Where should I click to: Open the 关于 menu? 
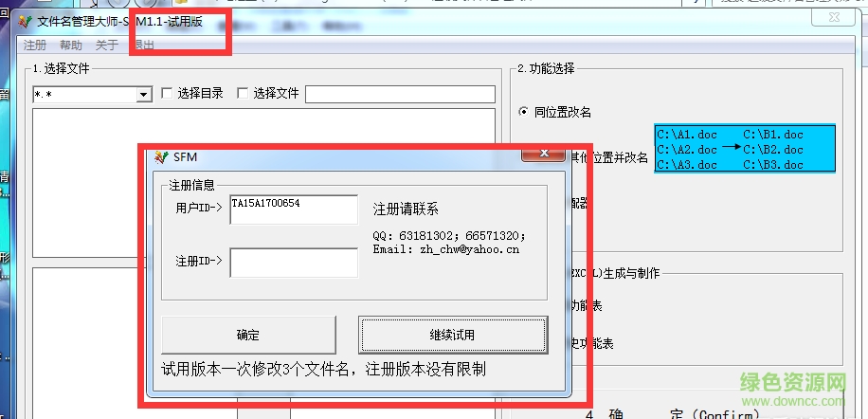pos(107,45)
